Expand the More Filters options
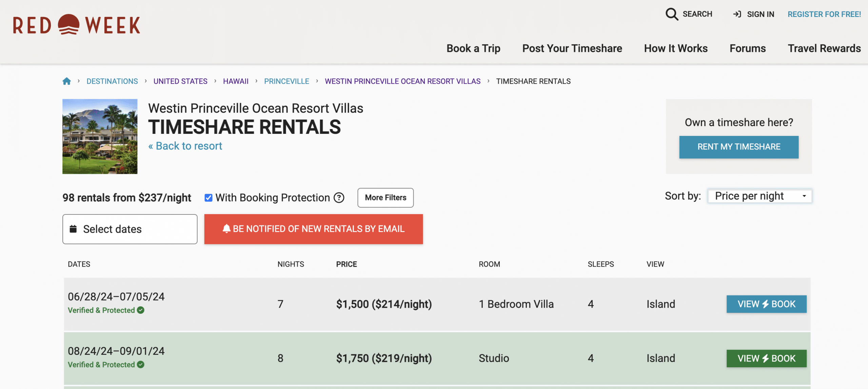The image size is (868, 389). click(x=386, y=198)
